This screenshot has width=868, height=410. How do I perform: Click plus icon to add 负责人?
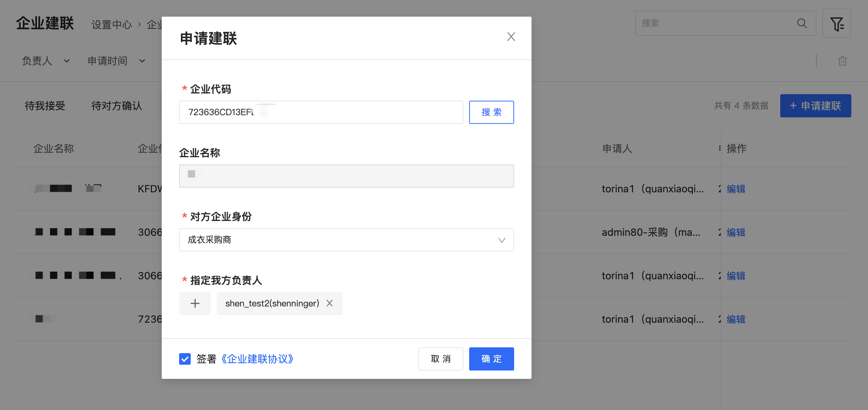coord(195,303)
